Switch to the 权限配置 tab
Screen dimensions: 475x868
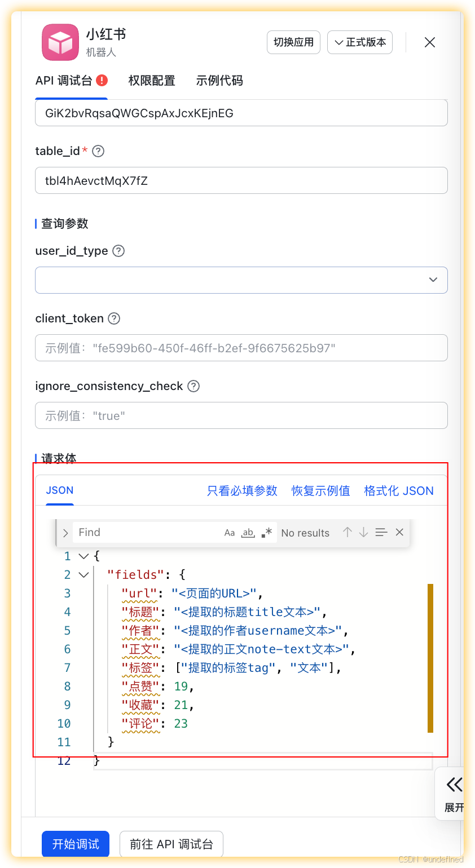[x=152, y=81]
